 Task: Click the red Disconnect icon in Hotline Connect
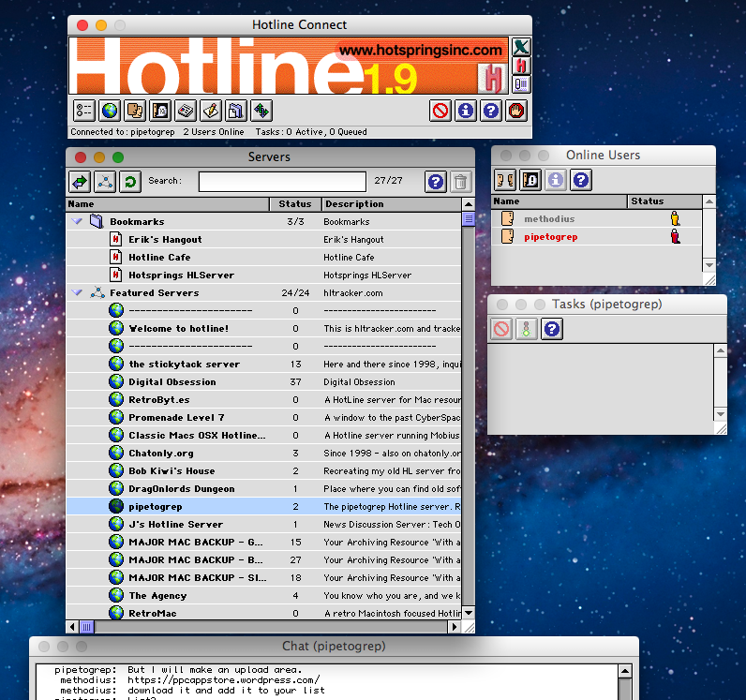(440, 111)
